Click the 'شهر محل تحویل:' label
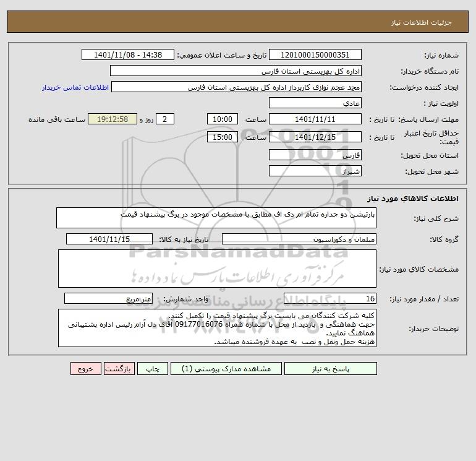Screen dimensions: 476x461 [432, 171]
